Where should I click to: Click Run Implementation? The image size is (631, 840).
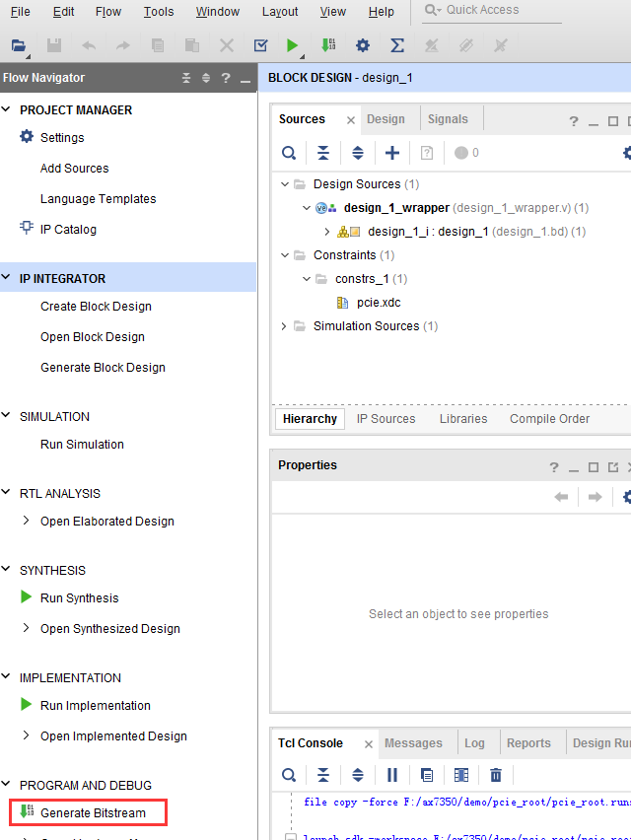(x=96, y=706)
